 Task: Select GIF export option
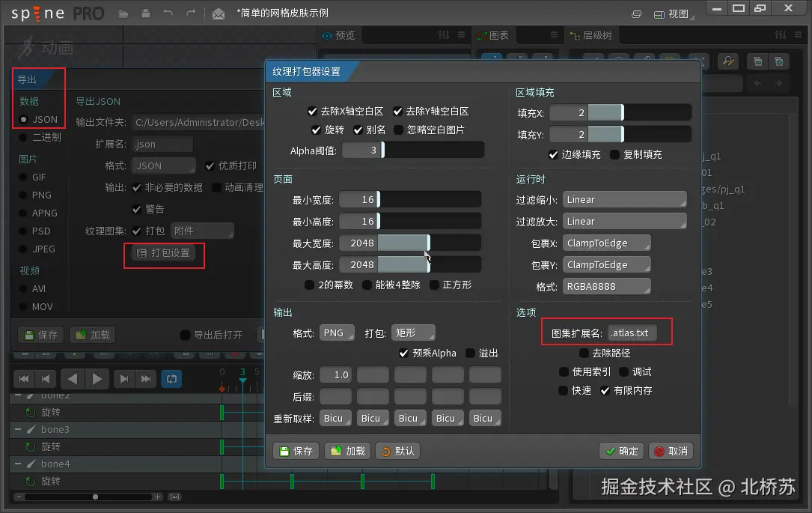[x=33, y=177]
